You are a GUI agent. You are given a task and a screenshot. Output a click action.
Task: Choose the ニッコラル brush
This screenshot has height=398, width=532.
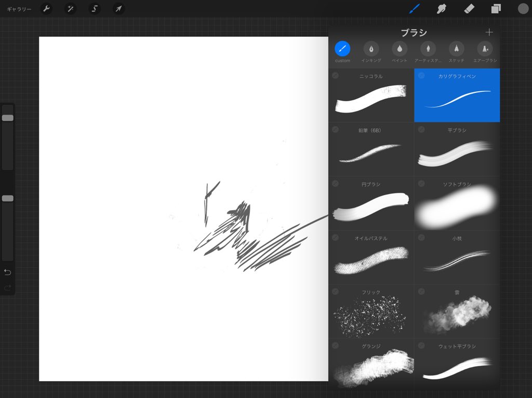point(371,95)
